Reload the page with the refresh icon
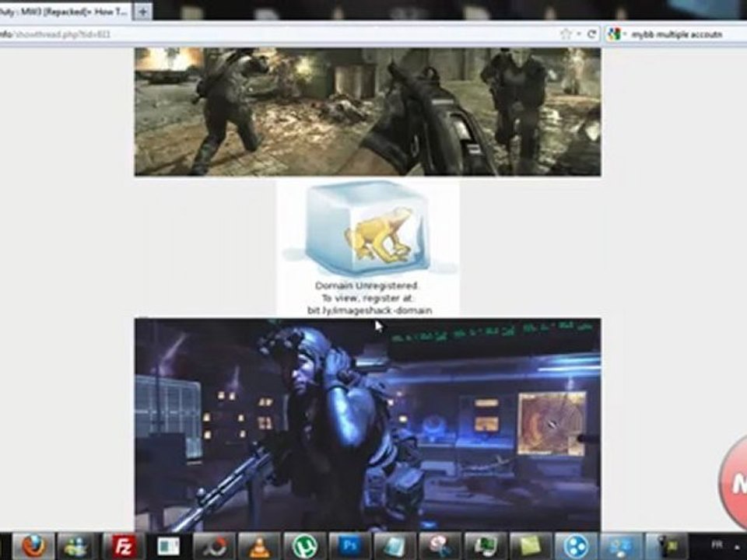The height and width of the screenshot is (560, 747). [591, 33]
